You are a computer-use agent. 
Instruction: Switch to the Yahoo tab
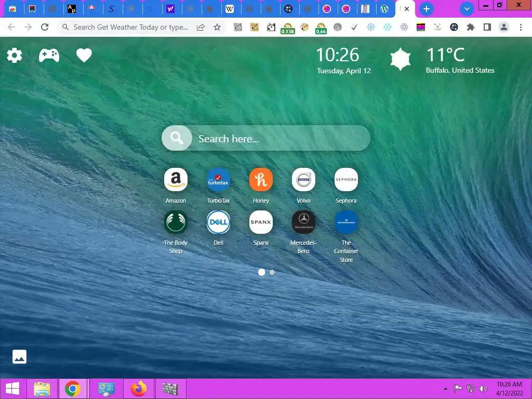point(170,9)
